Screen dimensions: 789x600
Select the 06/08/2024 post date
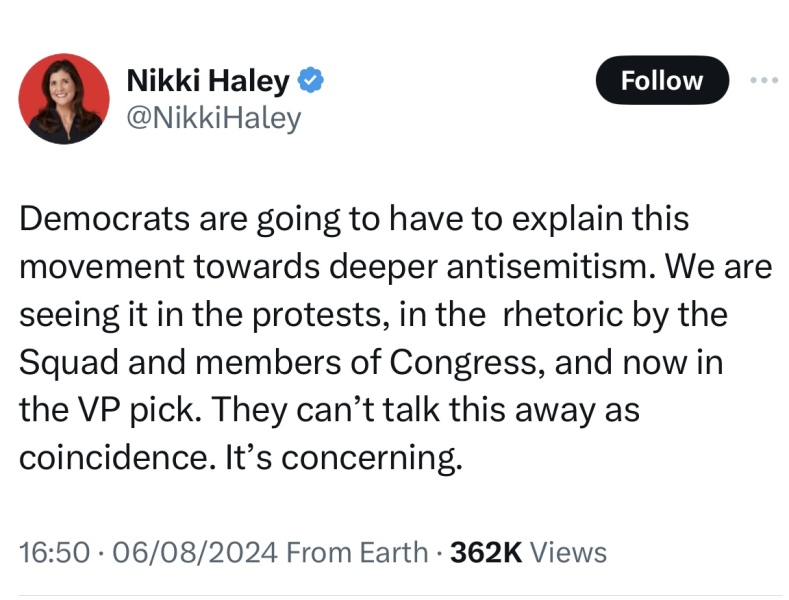[172, 551]
